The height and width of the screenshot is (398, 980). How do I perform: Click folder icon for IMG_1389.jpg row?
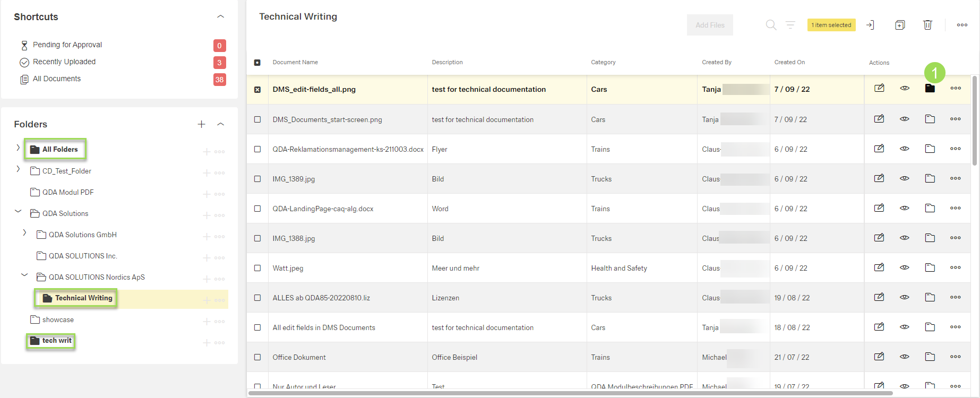point(930,178)
